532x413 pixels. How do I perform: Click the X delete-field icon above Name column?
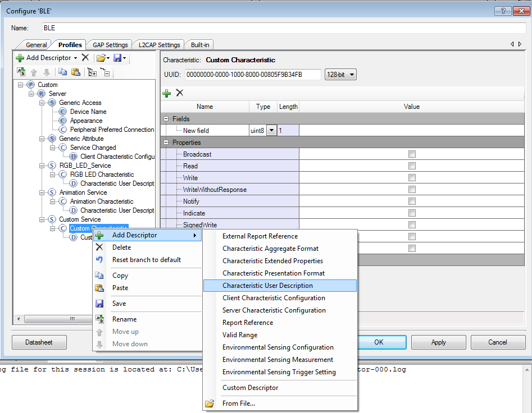[x=180, y=93]
